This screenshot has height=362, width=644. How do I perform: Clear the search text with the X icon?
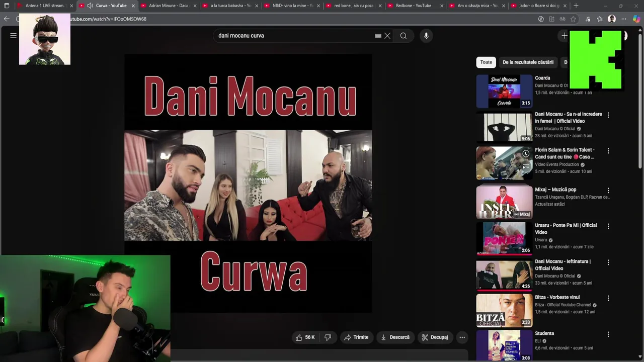tap(387, 36)
